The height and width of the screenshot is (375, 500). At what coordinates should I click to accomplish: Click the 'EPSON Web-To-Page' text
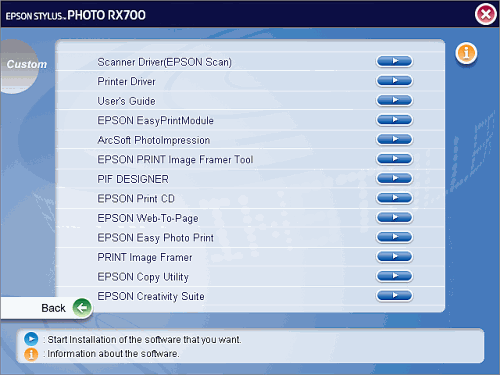click(148, 218)
